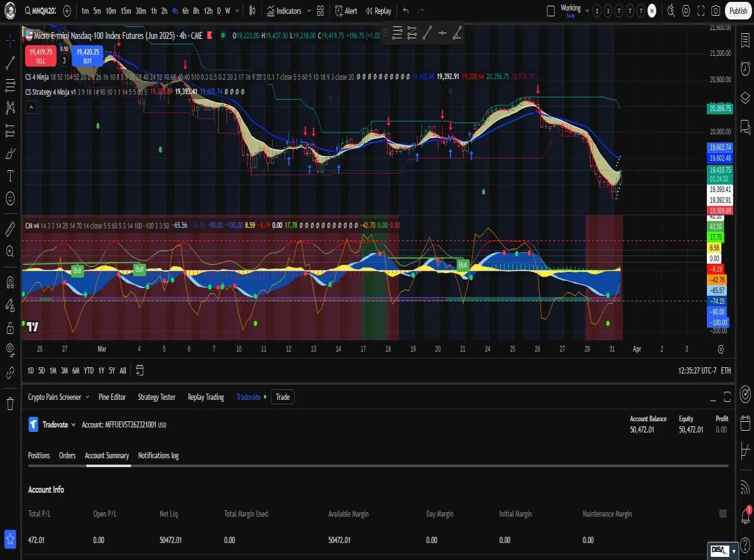Open the indicator templates grid
The image size is (754, 560).
click(320, 11)
